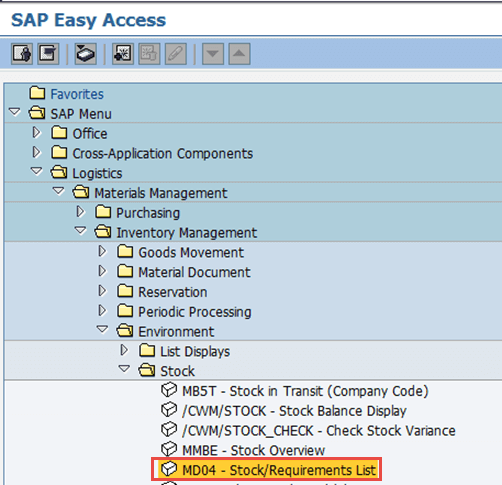Click the Delete Favorites toolbar icon
The height and width of the screenshot is (485, 502).
[x=149, y=54]
